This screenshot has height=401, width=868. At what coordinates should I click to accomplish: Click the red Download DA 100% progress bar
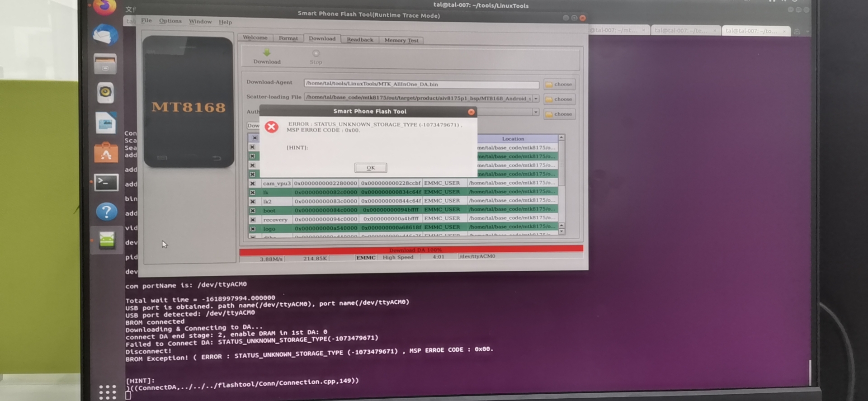tap(411, 250)
